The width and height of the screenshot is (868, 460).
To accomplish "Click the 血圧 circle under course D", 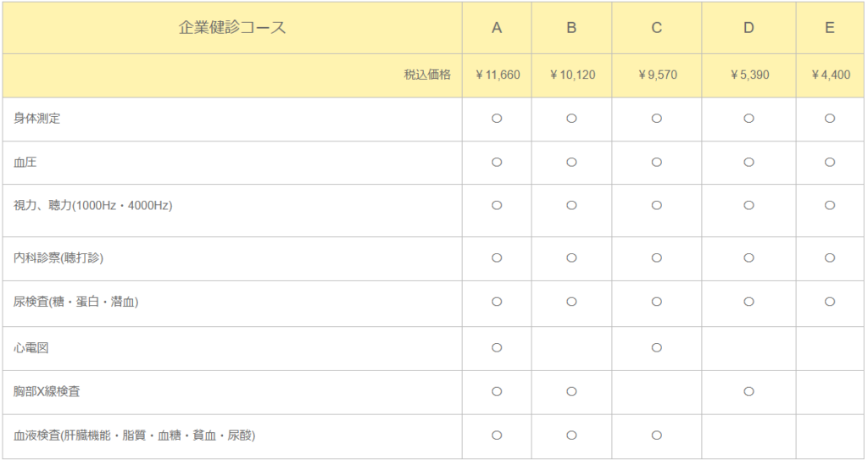I will point(748,162).
